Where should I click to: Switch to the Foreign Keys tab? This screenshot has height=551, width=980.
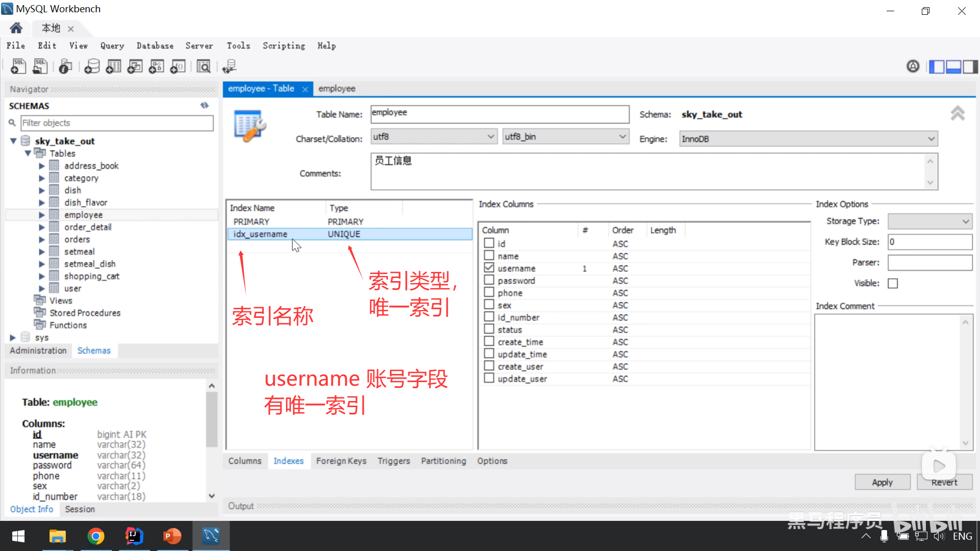(341, 461)
